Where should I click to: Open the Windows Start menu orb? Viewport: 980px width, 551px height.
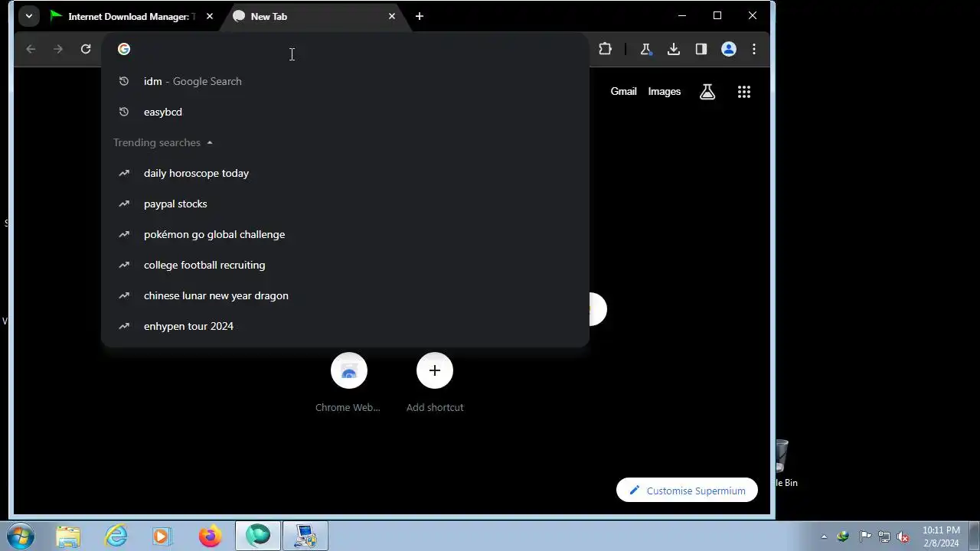click(x=20, y=536)
